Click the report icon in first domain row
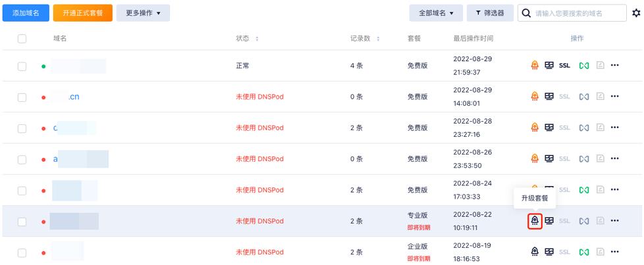The height and width of the screenshot is (265, 644). click(600, 65)
